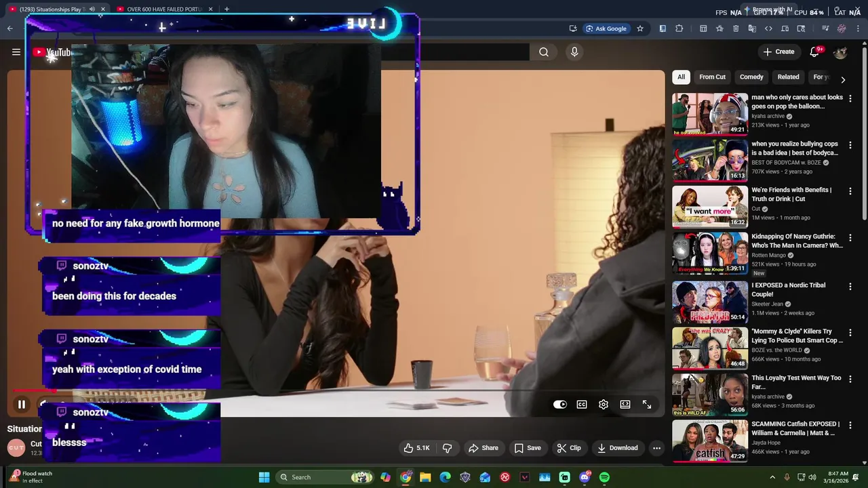This screenshot has width=868, height=488.
Task: Click the YouTube search magnifier button
Action: [x=544, y=52]
